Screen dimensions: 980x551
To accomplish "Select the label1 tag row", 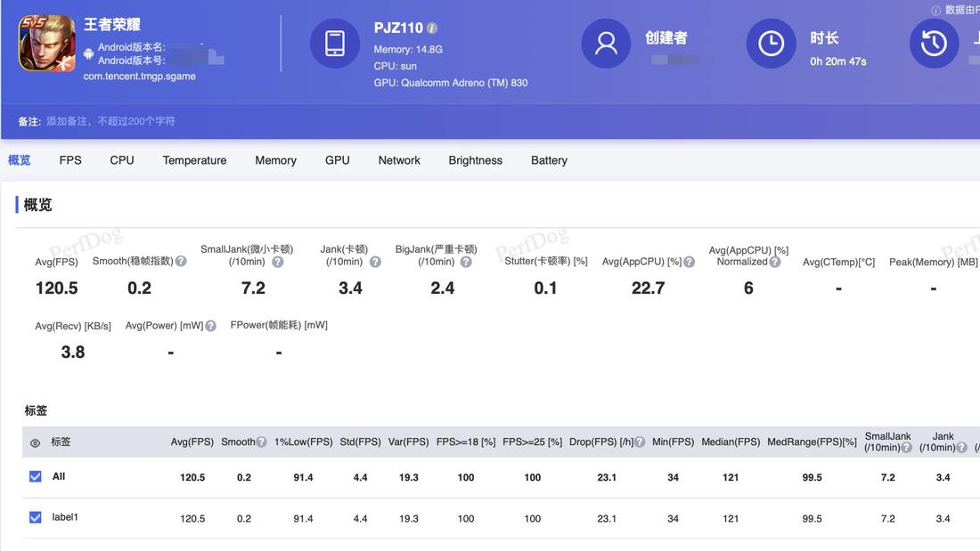I will (67, 516).
